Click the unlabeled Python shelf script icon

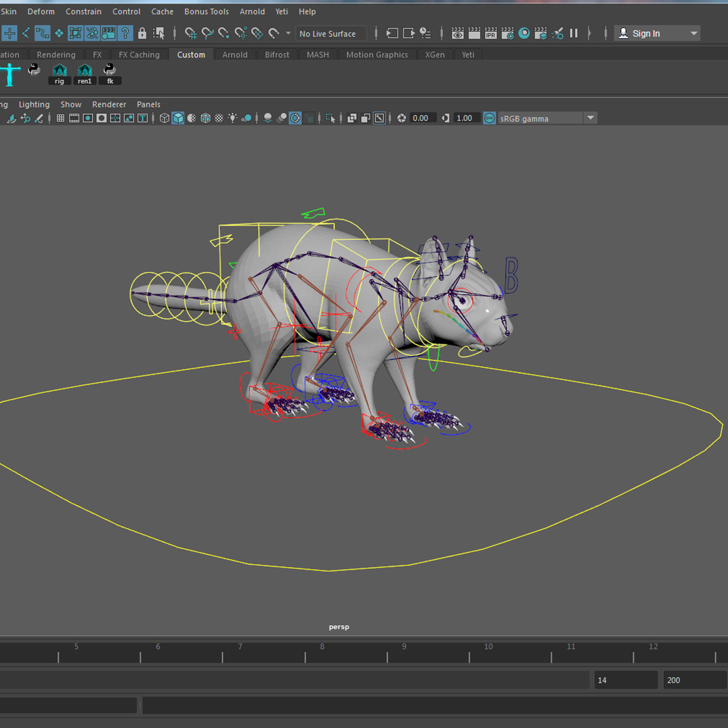tap(34, 70)
